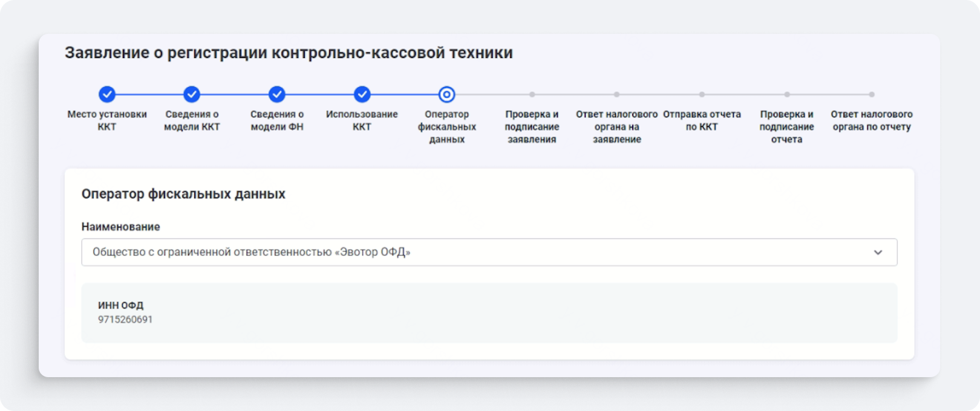Open the Использование ККТ step label
Viewport: 980px width, 411px height.
pos(362,120)
